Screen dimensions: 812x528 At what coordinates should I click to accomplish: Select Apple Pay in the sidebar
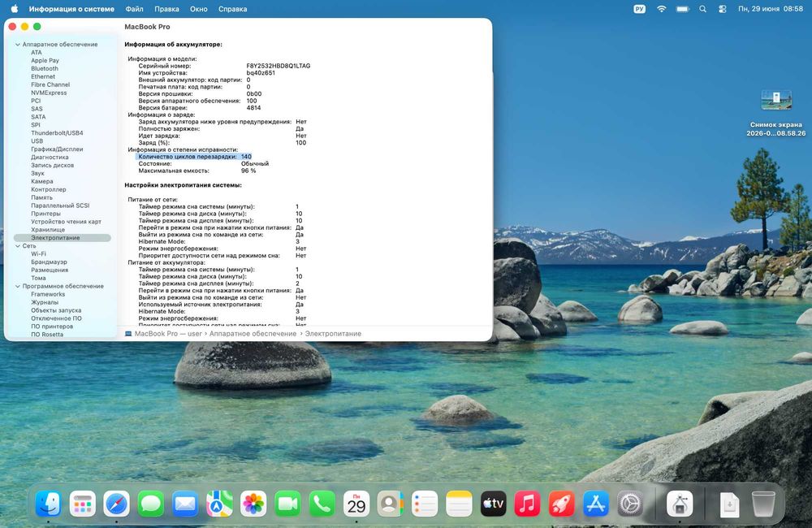(45, 61)
